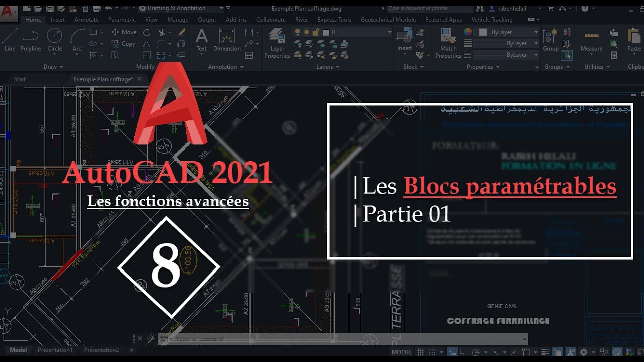The width and height of the screenshot is (644, 362).
Task: Expand the Properties panel
Action: [483, 67]
